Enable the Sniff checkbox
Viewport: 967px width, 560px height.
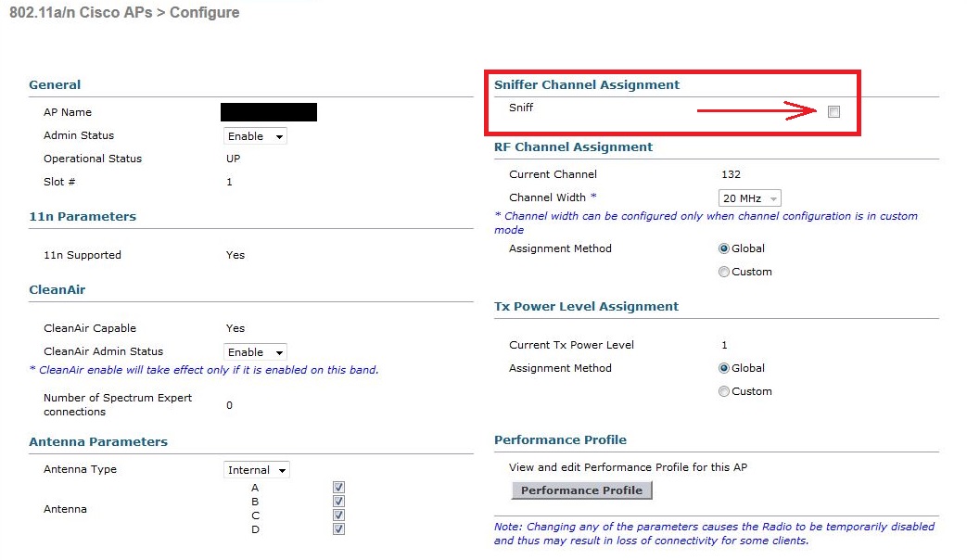833,112
